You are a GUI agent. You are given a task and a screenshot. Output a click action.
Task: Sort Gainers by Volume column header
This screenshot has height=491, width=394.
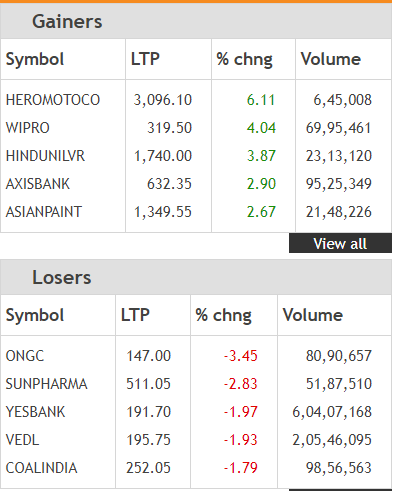(331, 59)
